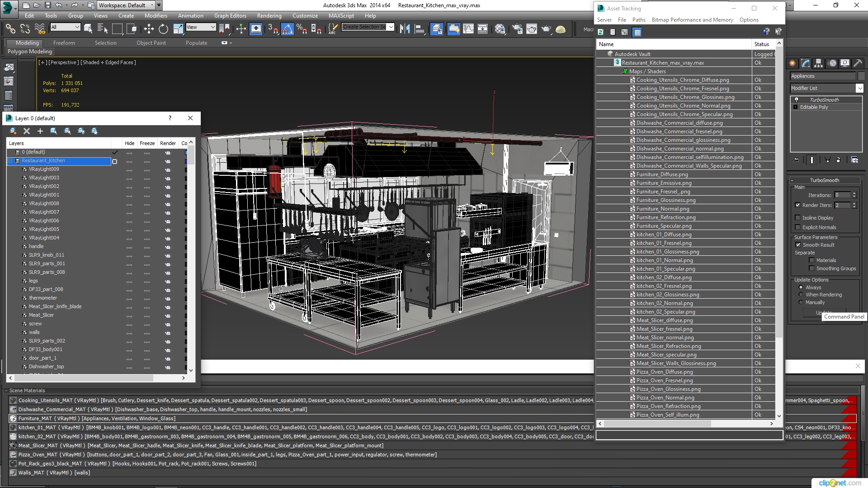Image resolution: width=868 pixels, height=488 pixels.
Task: Open Paths menu in Asset Tracking
Action: pos(639,20)
